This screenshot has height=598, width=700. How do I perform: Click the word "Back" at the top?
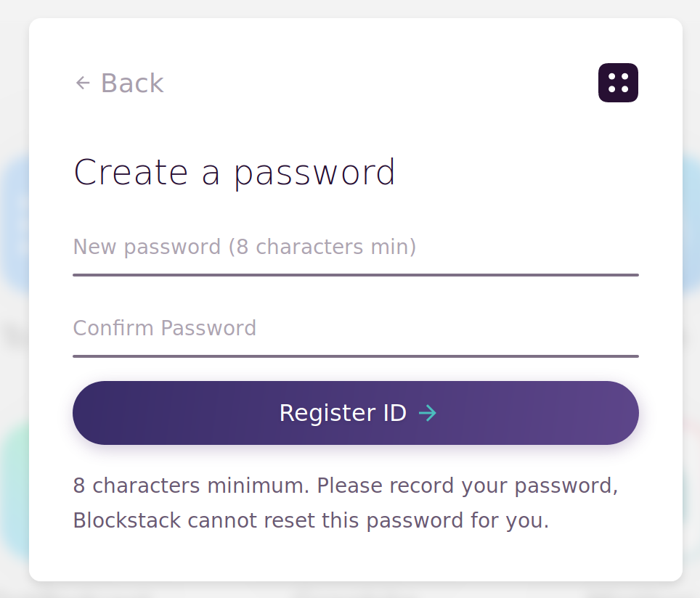(x=132, y=83)
